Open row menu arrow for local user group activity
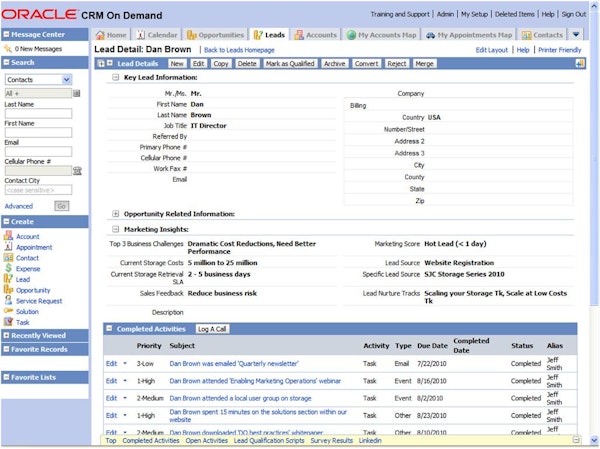The image size is (600, 449). [125, 398]
